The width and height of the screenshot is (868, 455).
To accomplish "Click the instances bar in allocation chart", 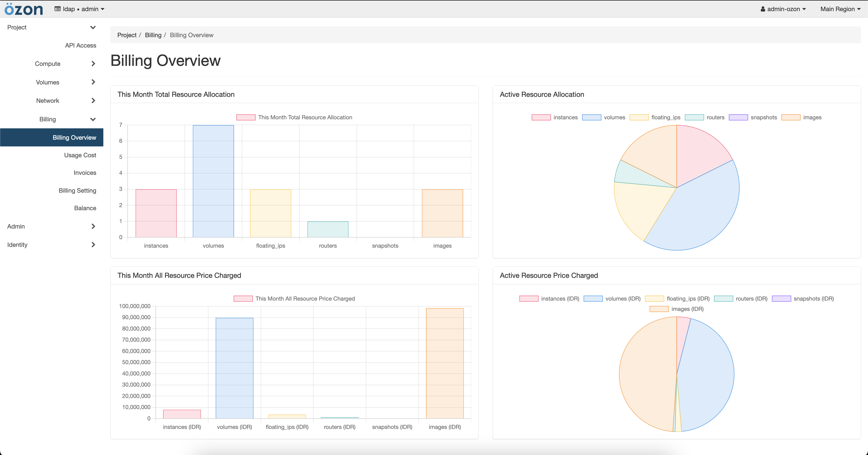I will [x=156, y=213].
